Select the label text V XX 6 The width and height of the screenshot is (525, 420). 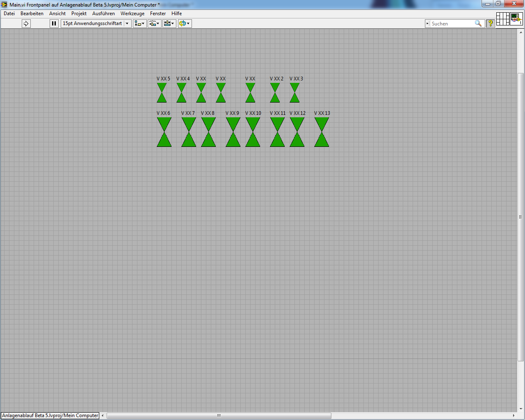point(163,113)
